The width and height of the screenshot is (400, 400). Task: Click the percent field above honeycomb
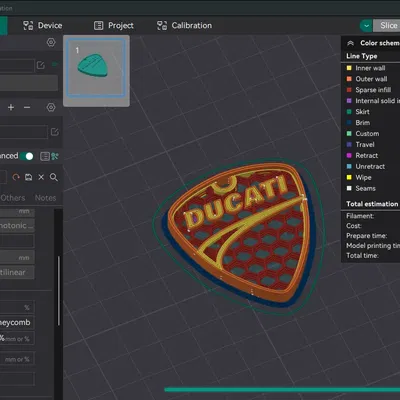17,307
